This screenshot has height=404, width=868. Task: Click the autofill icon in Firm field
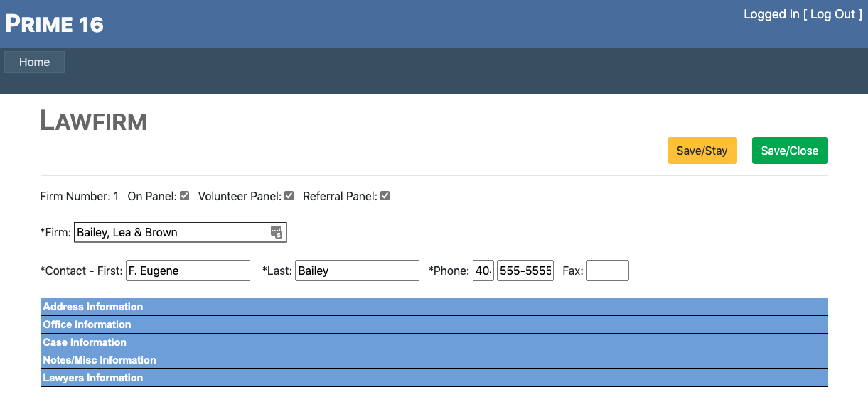click(x=277, y=232)
